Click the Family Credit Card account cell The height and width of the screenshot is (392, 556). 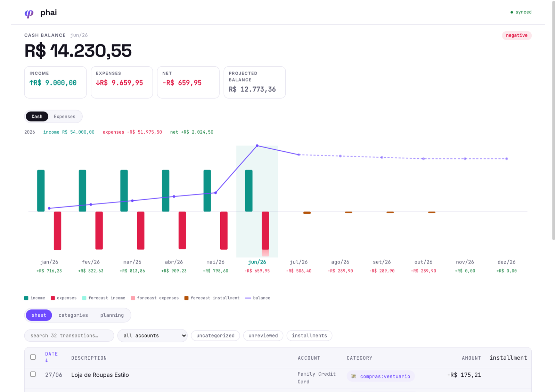pyautogui.click(x=317, y=378)
